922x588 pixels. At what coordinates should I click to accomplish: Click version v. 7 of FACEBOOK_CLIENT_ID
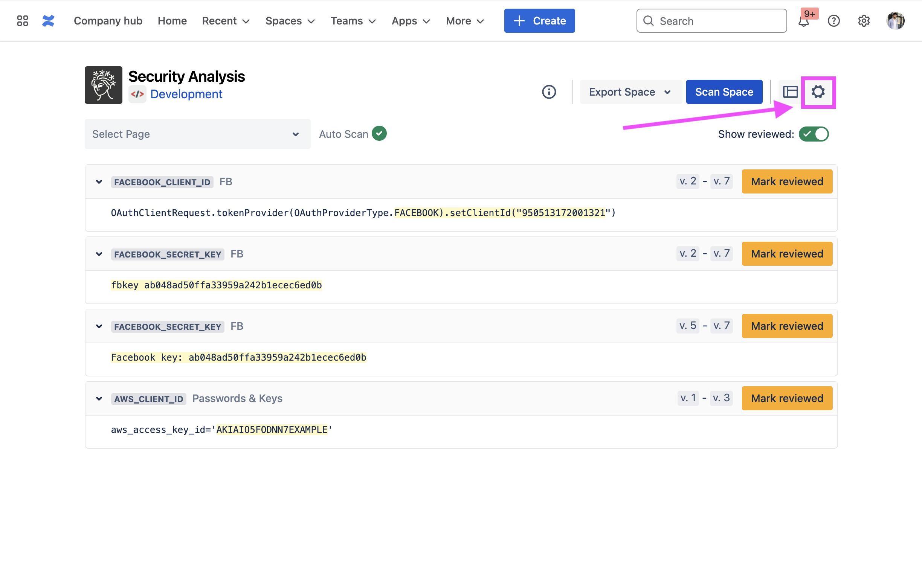(x=721, y=181)
